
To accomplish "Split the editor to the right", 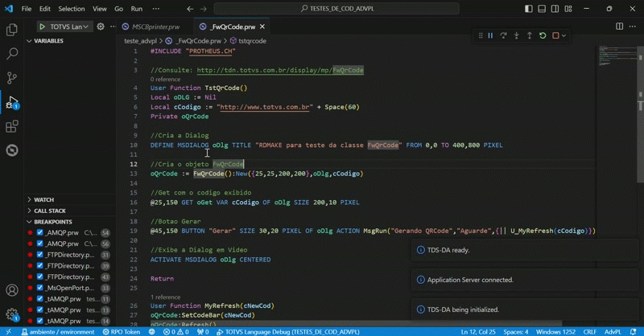I will tap(619, 27).
